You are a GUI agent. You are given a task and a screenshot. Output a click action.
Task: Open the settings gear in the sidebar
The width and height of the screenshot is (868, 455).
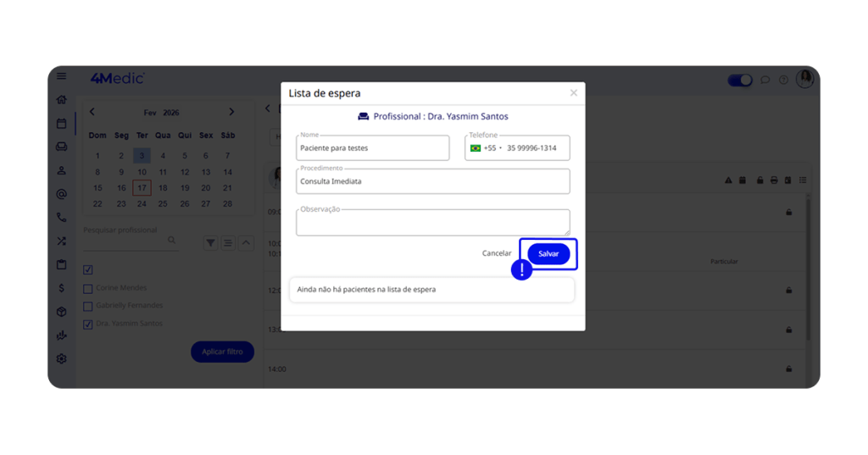[61, 359]
